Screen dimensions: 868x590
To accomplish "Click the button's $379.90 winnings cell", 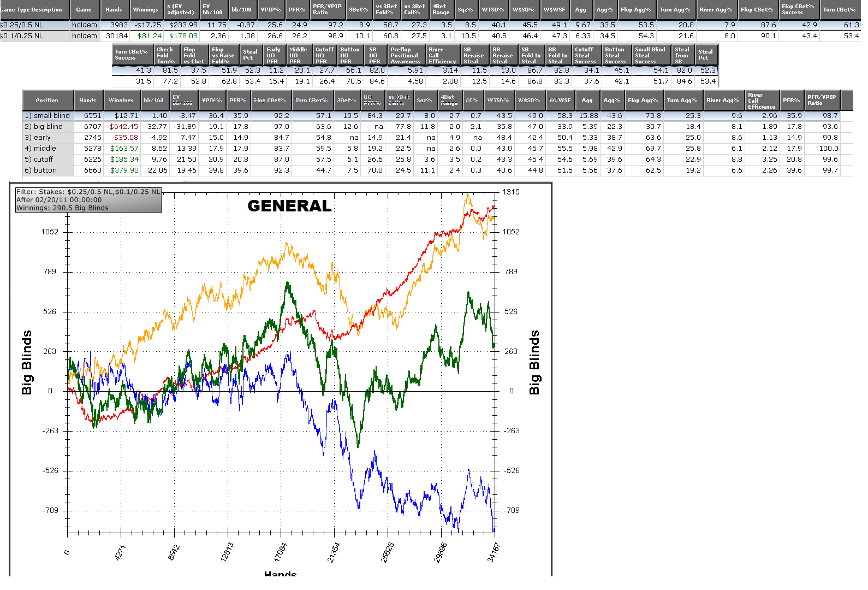I will pos(124,170).
